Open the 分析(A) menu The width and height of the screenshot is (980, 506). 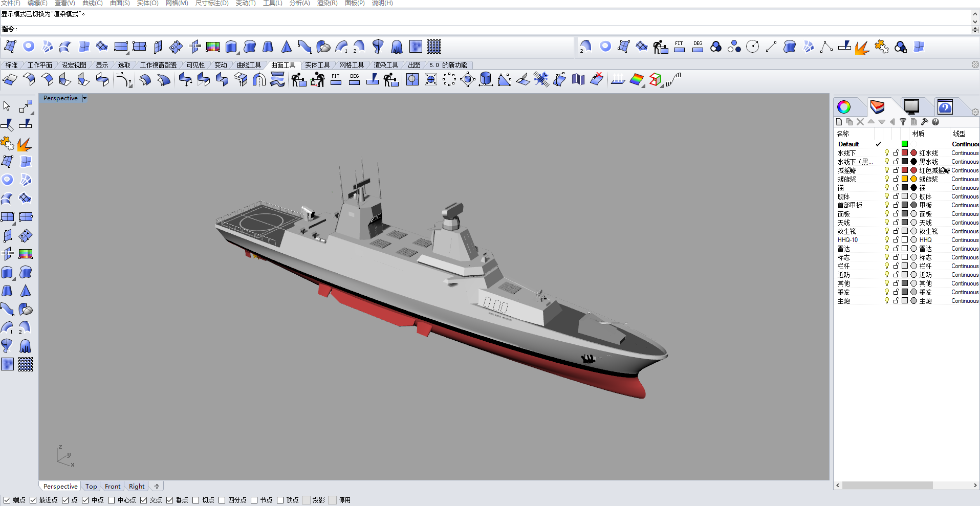click(299, 3)
